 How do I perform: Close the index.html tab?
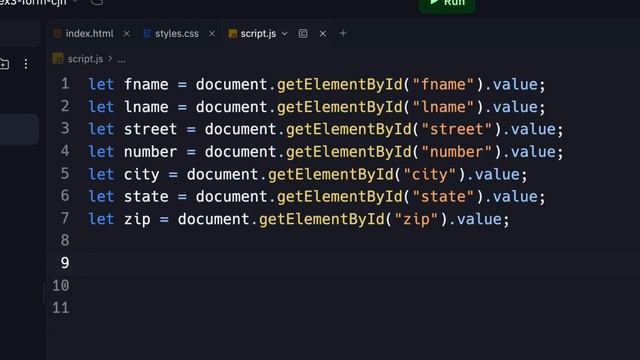click(127, 33)
